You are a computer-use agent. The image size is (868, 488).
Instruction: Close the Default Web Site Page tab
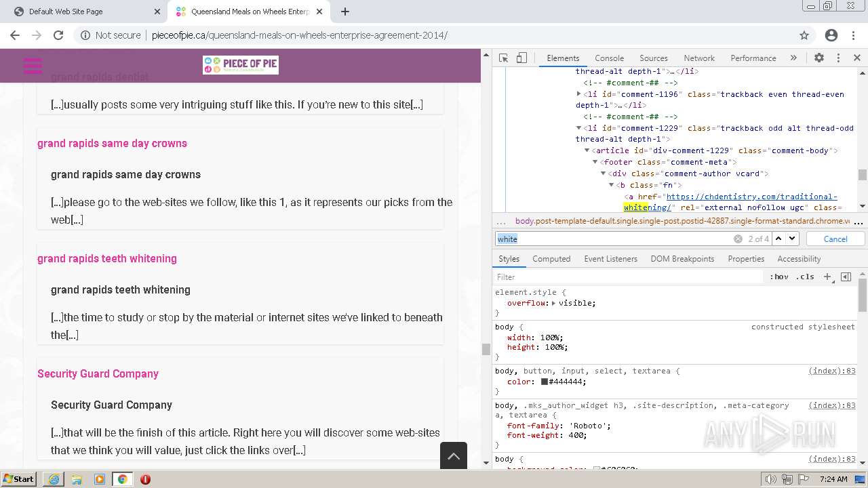(157, 12)
